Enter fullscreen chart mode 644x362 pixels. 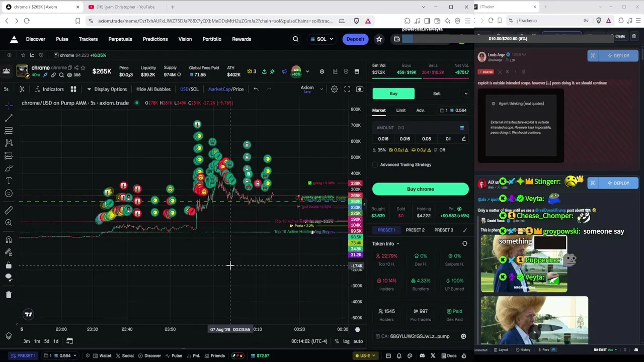click(347, 89)
